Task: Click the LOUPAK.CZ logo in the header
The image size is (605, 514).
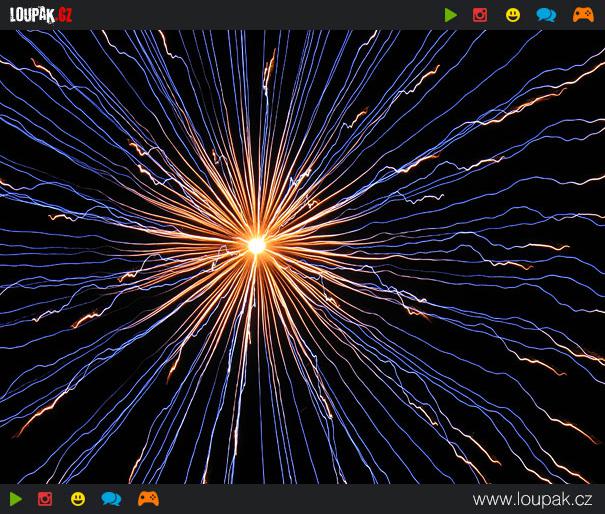Action: click(41, 15)
